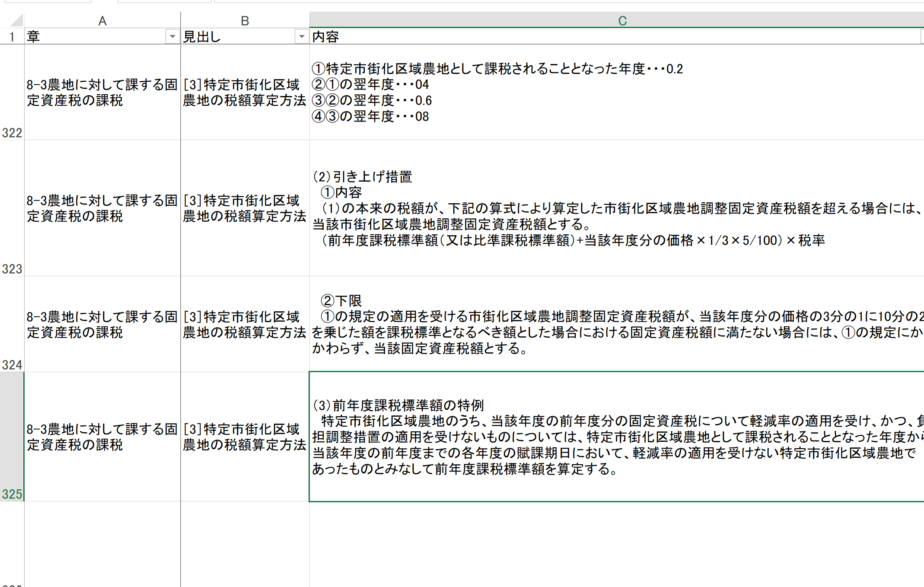This screenshot has height=587, width=924.
Task: Open the 章 column filter dropdown
Action: pyautogui.click(x=172, y=37)
